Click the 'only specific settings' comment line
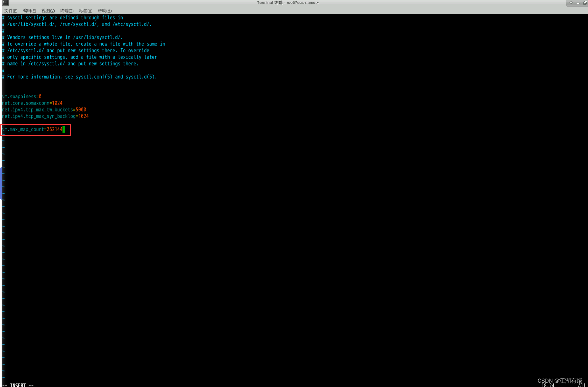 80,57
